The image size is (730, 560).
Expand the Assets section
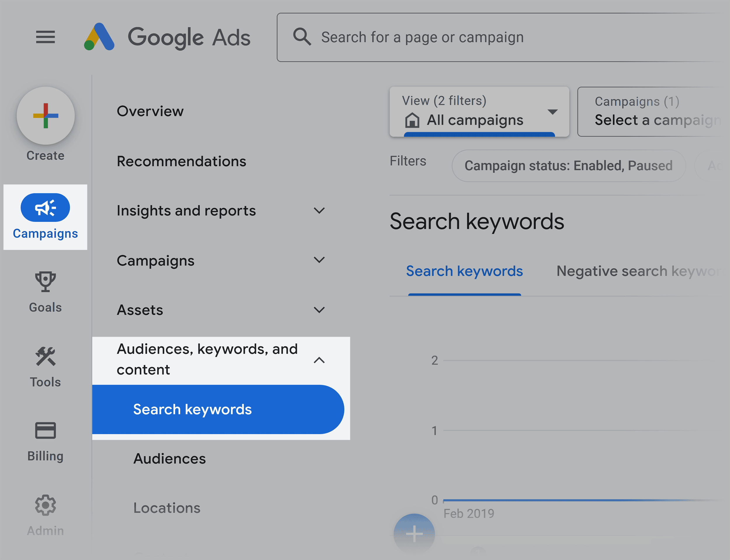tap(319, 310)
